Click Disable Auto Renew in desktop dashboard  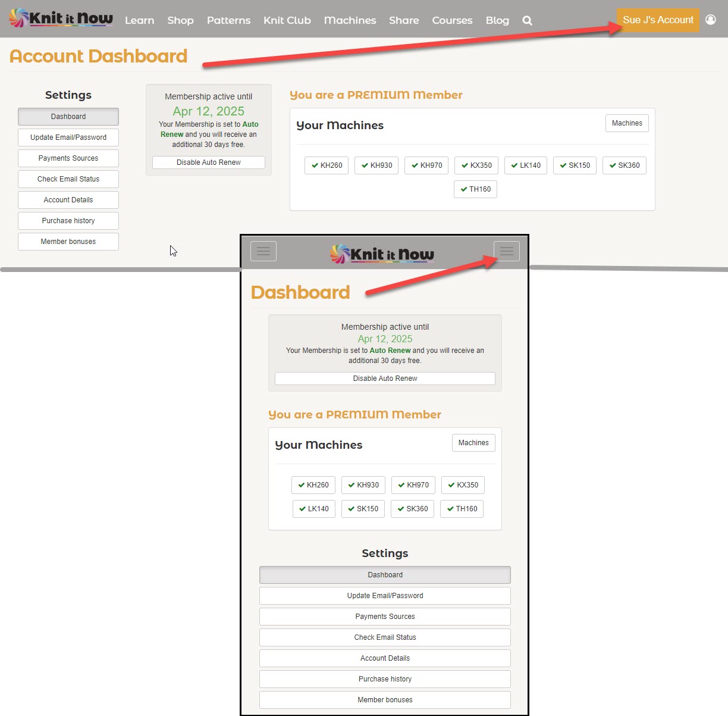(x=209, y=162)
